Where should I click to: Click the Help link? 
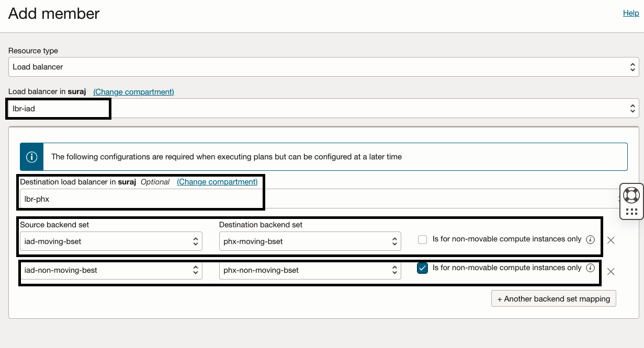[631, 13]
